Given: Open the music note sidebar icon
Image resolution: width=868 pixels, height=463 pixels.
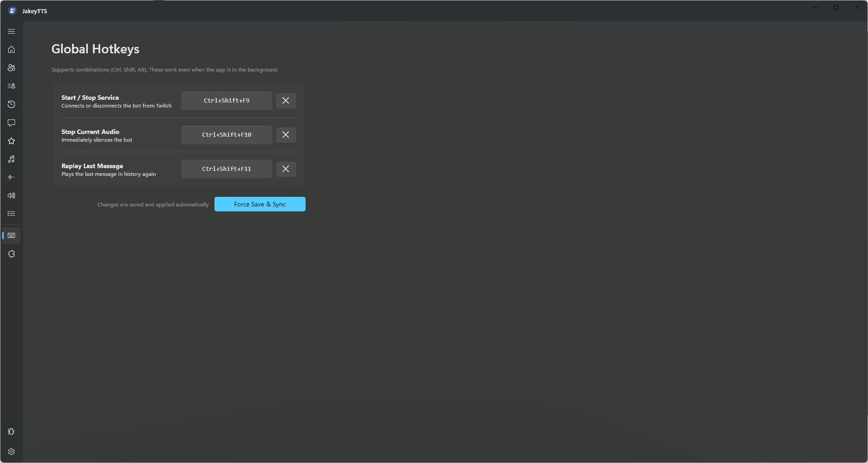Looking at the screenshot, I should [x=11, y=159].
